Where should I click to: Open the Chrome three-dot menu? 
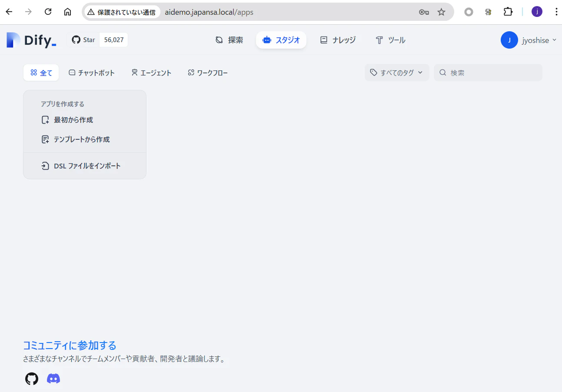pos(556,12)
